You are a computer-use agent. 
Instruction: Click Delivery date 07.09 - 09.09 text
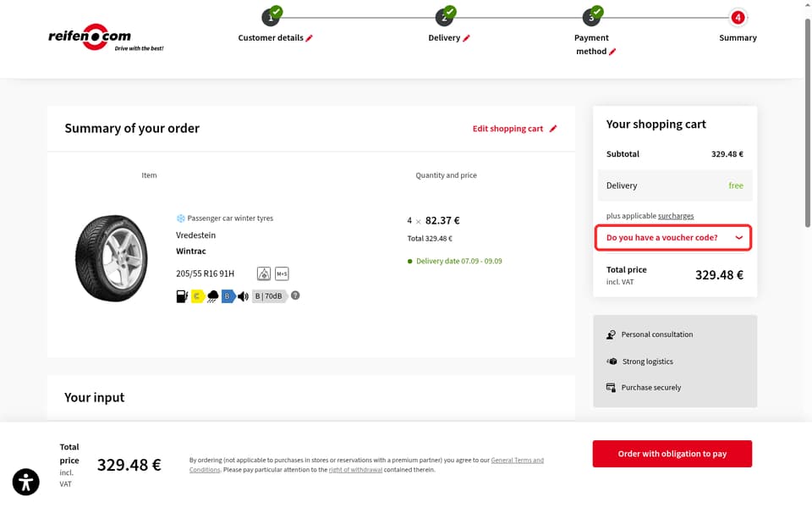458,262
